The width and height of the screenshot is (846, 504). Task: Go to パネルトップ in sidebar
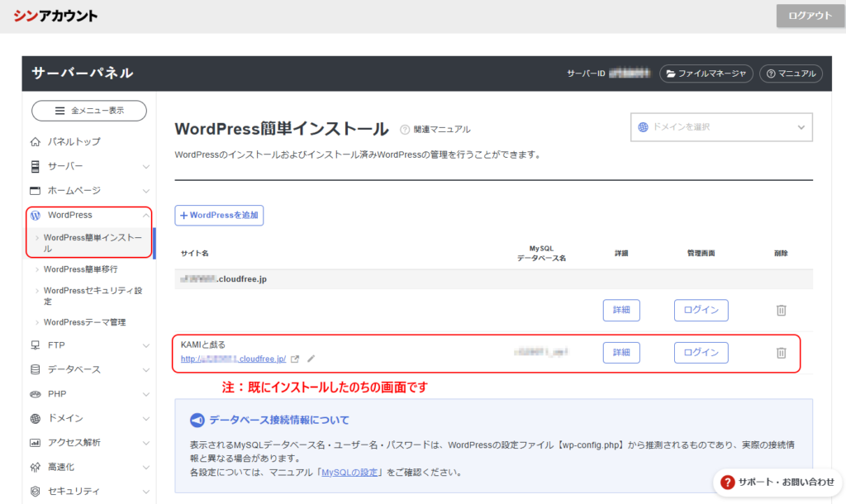tap(74, 142)
